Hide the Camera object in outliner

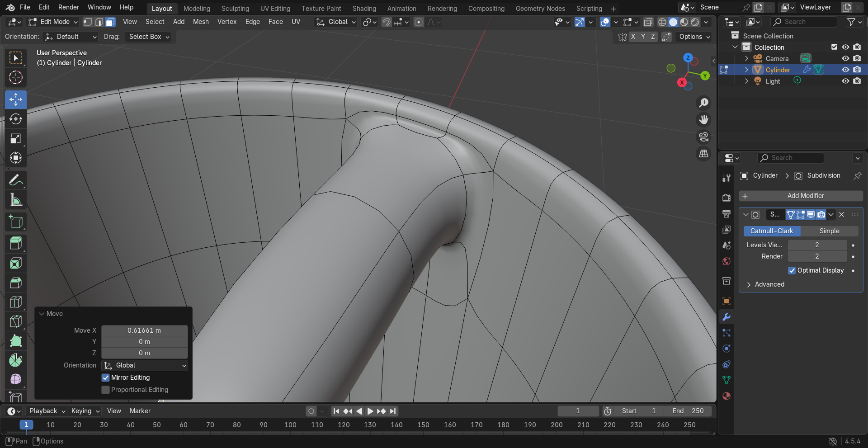click(x=845, y=58)
